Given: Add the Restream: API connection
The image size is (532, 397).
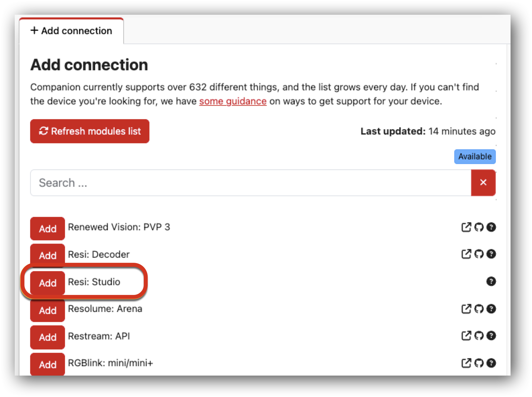Looking at the screenshot, I should click(48, 337).
